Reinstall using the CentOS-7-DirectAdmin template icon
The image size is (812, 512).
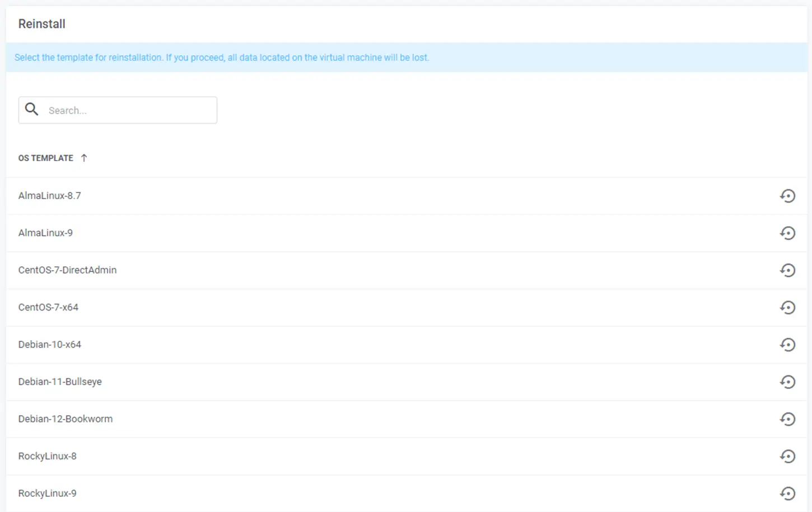click(787, 270)
